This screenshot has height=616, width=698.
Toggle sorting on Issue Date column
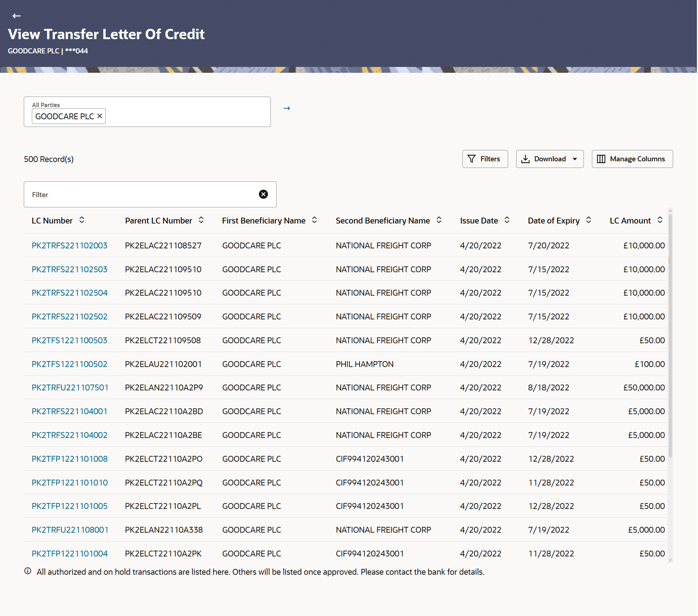507,220
